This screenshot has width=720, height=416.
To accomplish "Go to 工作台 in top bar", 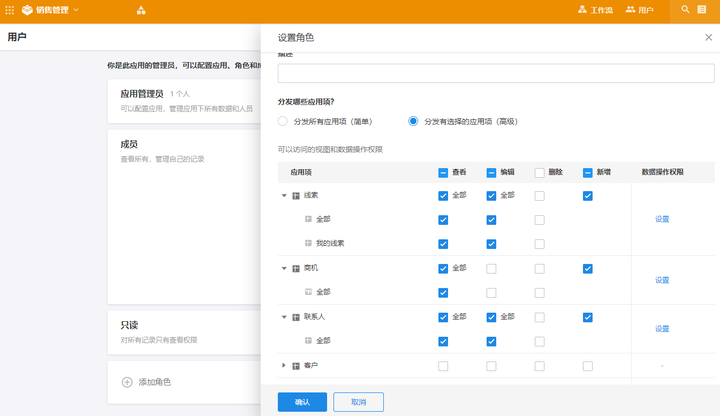I will [x=595, y=10].
